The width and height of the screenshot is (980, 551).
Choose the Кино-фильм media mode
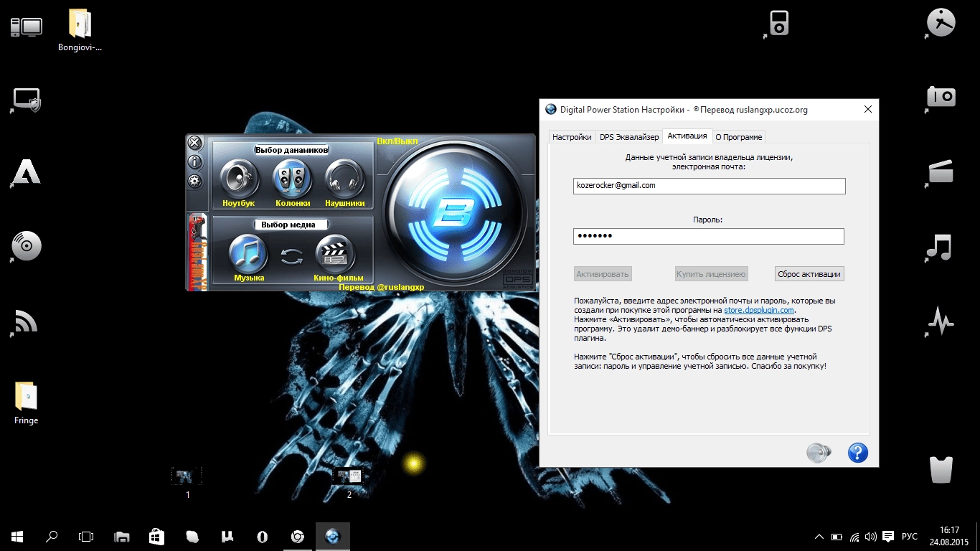pos(335,253)
